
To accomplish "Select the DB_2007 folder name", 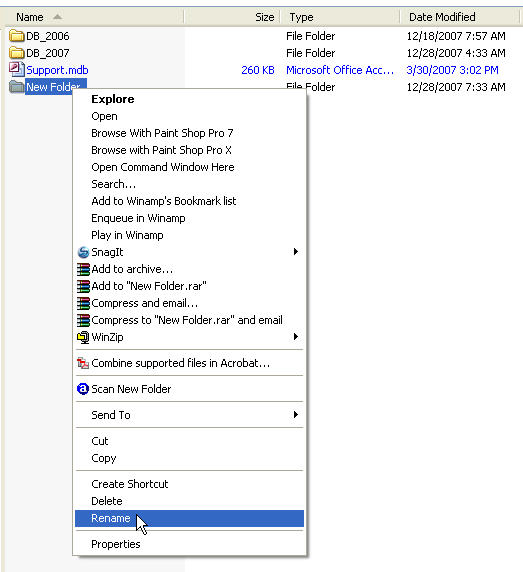I will pos(48,53).
